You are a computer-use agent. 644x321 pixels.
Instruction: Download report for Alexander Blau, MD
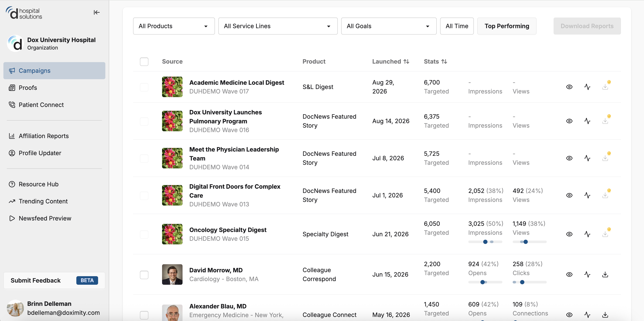605,315
